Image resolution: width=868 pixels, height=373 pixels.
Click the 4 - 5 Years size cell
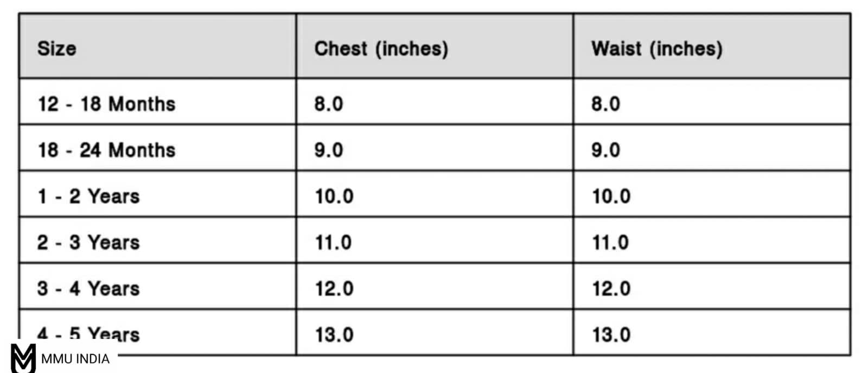tap(88, 332)
